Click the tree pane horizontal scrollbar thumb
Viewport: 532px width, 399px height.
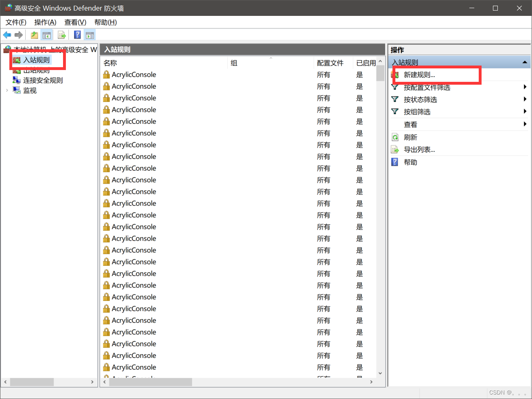(32, 382)
